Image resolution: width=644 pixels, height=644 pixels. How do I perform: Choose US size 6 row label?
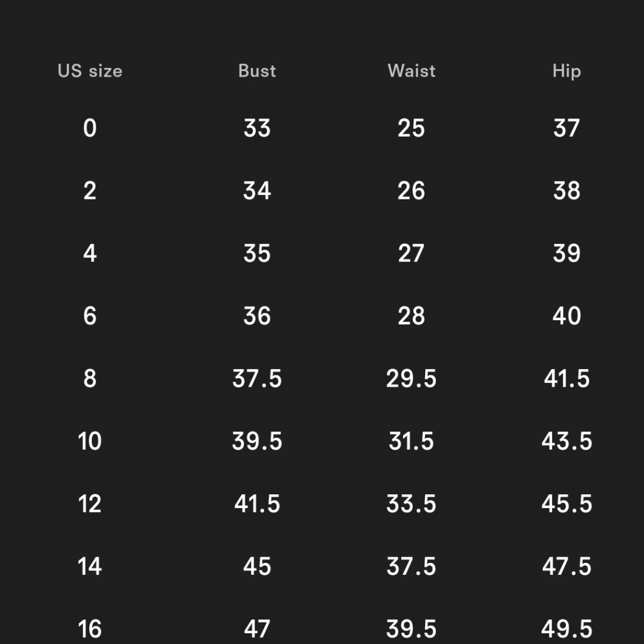click(90, 316)
